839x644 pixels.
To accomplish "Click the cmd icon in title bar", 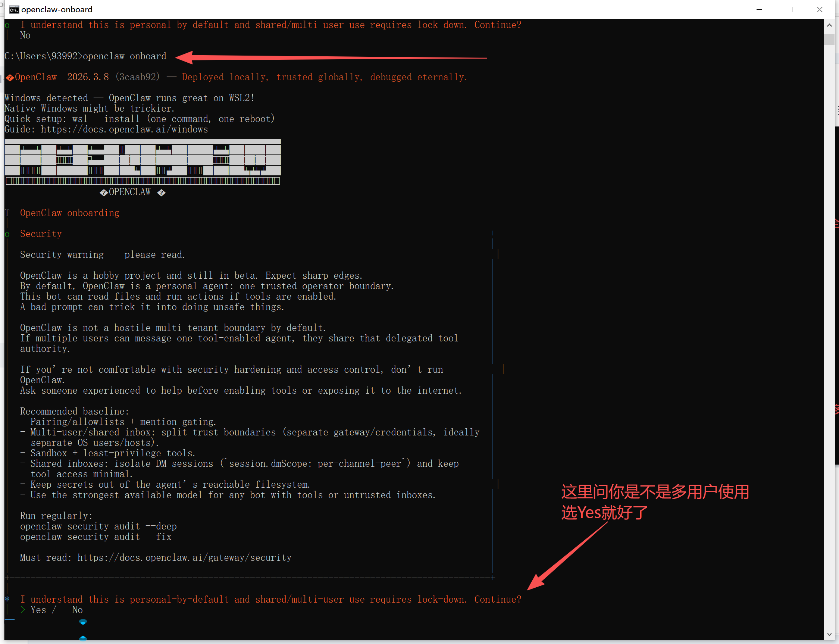I will [x=14, y=10].
